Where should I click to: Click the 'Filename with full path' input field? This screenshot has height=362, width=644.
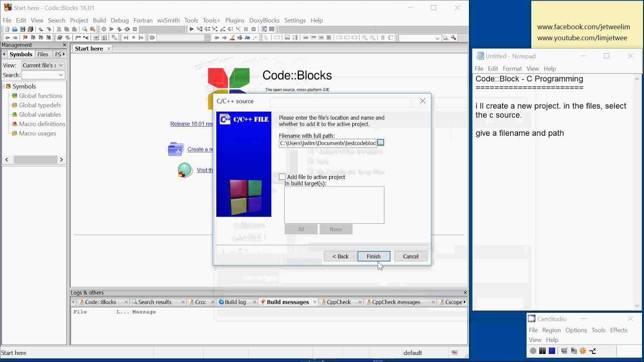click(x=328, y=143)
